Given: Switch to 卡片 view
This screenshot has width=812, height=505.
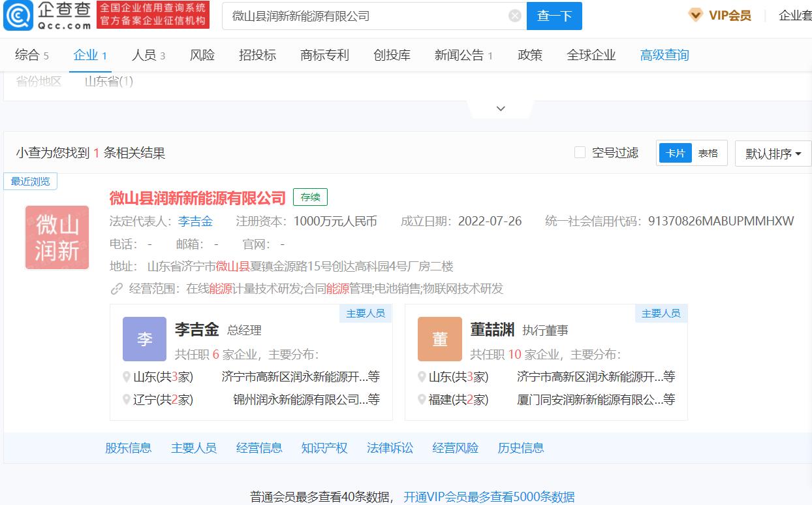Looking at the screenshot, I should (x=675, y=153).
